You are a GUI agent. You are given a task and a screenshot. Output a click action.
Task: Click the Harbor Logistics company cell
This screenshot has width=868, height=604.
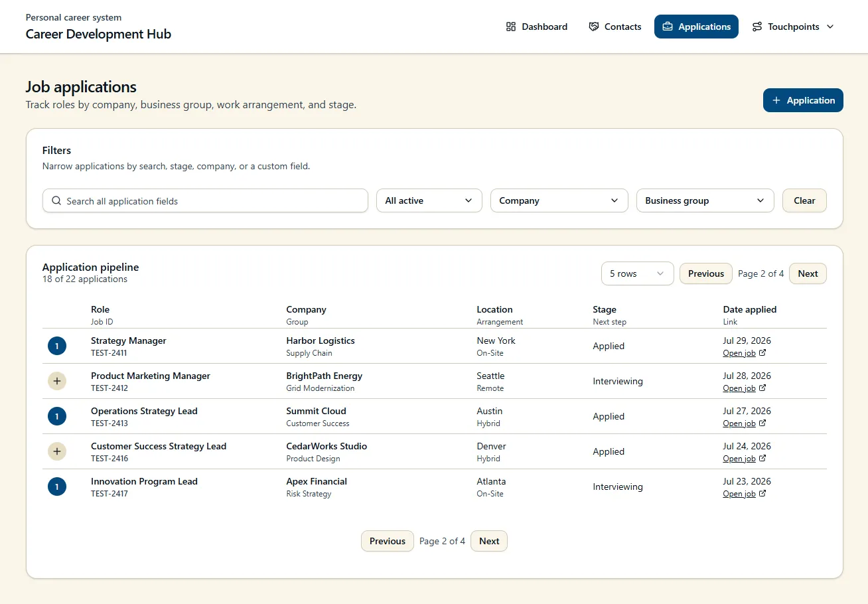(x=321, y=340)
